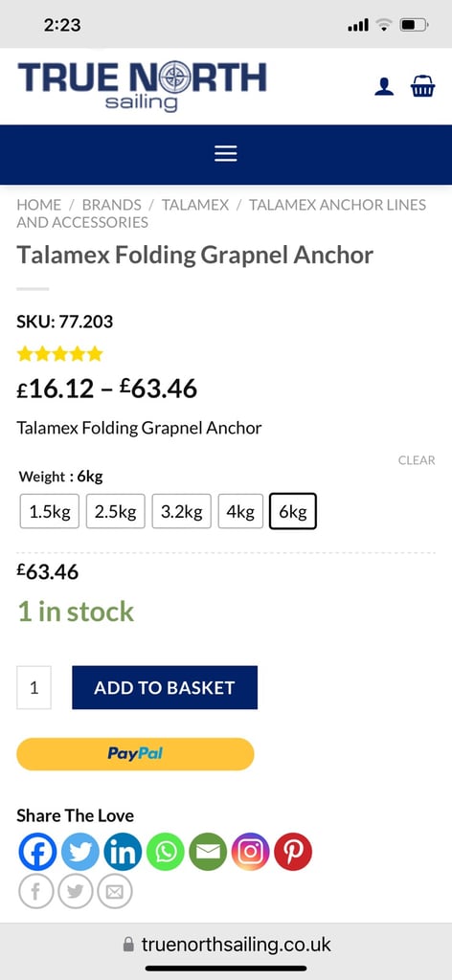Click the quantity input field
This screenshot has height=980, width=452.
click(34, 687)
